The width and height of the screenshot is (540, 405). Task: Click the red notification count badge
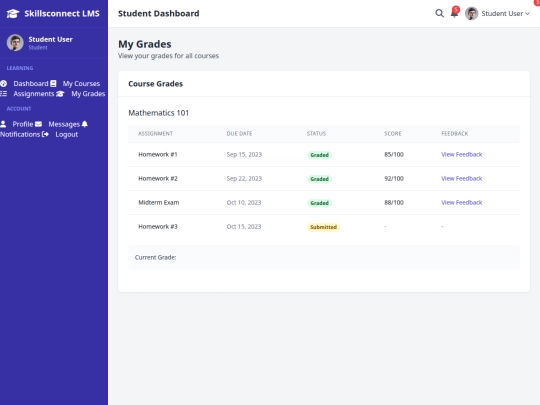click(456, 9)
